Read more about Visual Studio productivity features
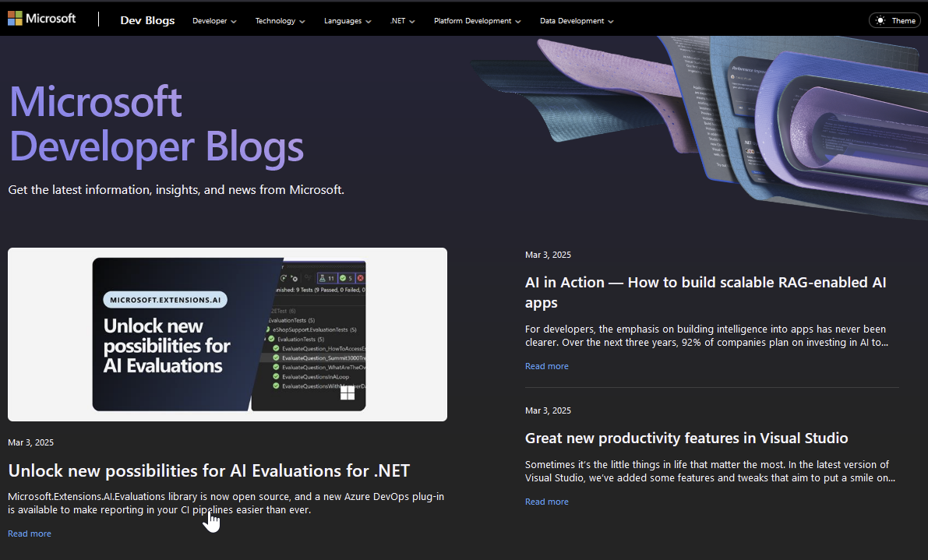This screenshot has width=928, height=560. click(547, 502)
